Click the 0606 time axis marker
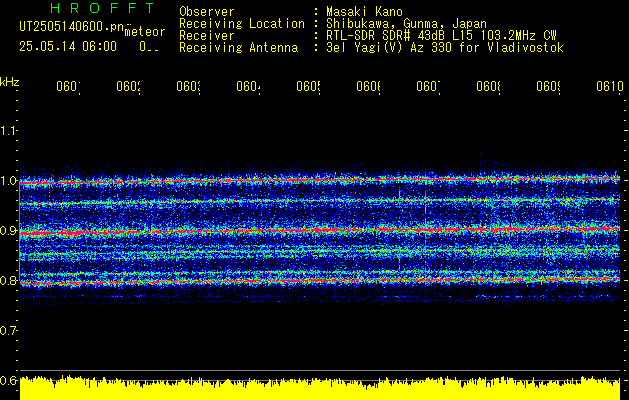Image resolution: width=629 pixels, height=400 pixels. click(369, 86)
